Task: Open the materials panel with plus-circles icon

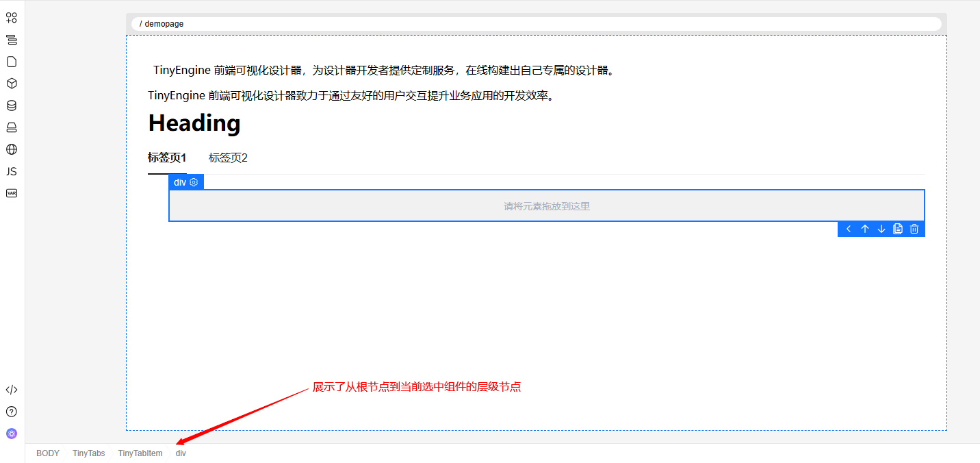Action: coord(12,18)
